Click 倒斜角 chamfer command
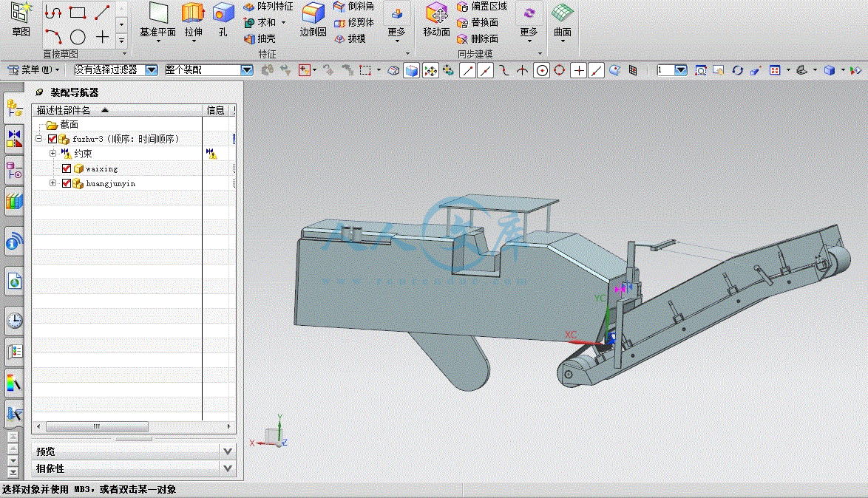The width and height of the screenshot is (868, 498). pyautogui.click(x=353, y=7)
